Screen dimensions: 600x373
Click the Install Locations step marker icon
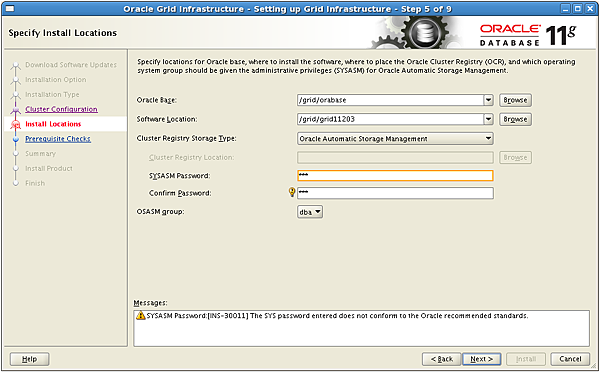pos(16,125)
